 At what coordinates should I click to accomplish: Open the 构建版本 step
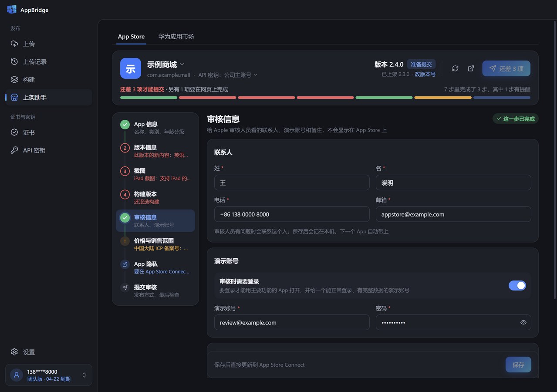tap(155, 198)
